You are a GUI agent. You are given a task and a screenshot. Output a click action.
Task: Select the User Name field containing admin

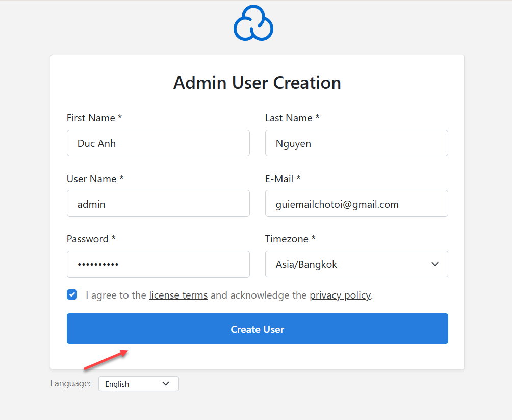pyautogui.click(x=158, y=204)
